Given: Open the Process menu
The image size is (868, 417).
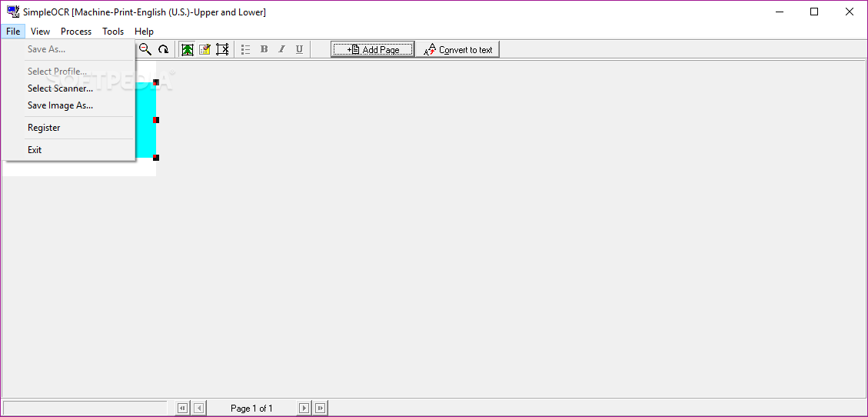Looking at the screenshot, I should pos(76,32).
